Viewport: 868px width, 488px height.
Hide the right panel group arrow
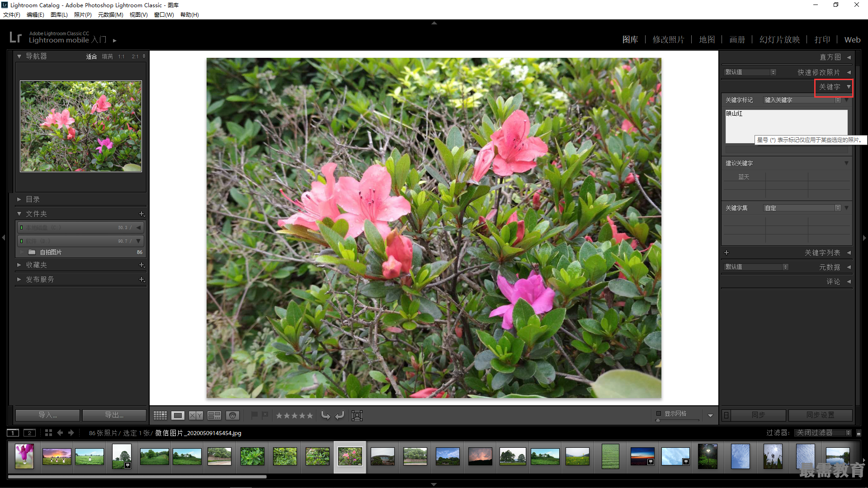[x=864, y=238]
